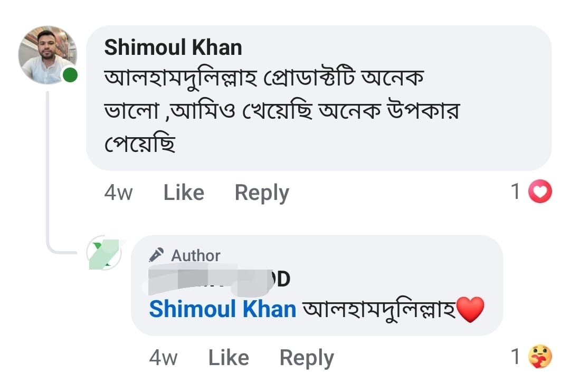Click reaction count beside the care emoji
This screenshot has width=570, height=392.
pos(516,357)
